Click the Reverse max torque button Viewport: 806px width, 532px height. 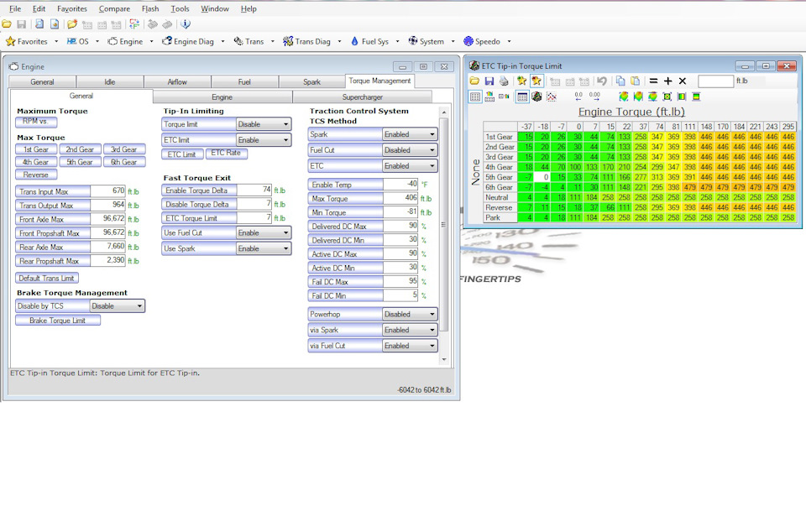[x=36, y=175]
